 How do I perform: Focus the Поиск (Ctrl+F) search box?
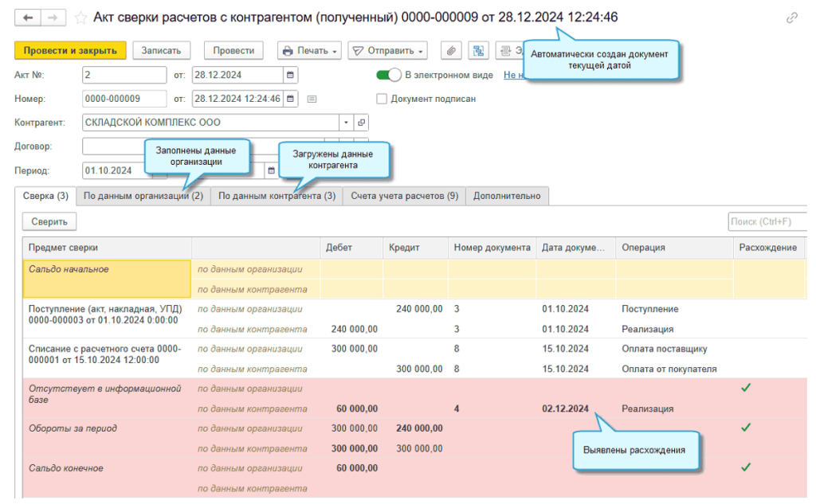tap(767, 221)
